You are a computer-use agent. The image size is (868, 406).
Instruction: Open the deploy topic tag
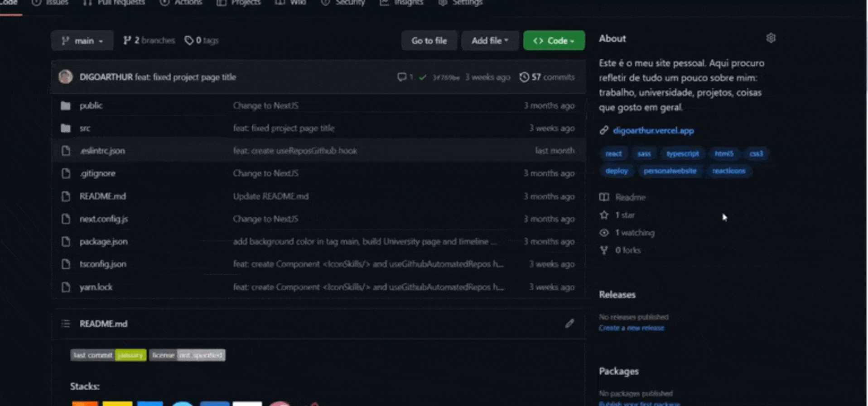(617, 171)
